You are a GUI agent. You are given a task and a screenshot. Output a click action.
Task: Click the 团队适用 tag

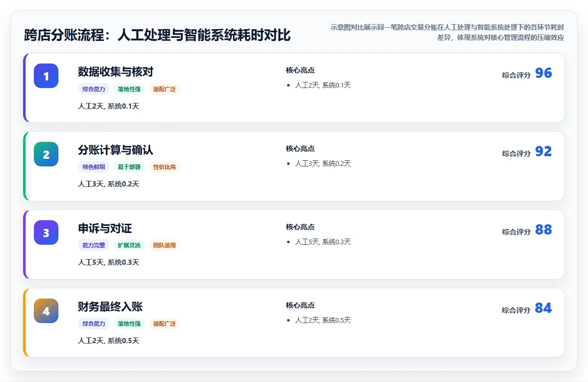164,245
